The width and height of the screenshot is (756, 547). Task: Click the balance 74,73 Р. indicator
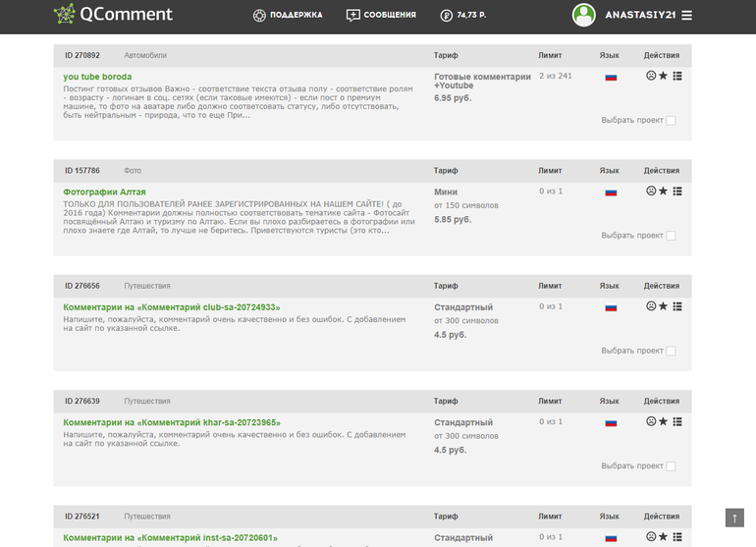tap(463, 15)
